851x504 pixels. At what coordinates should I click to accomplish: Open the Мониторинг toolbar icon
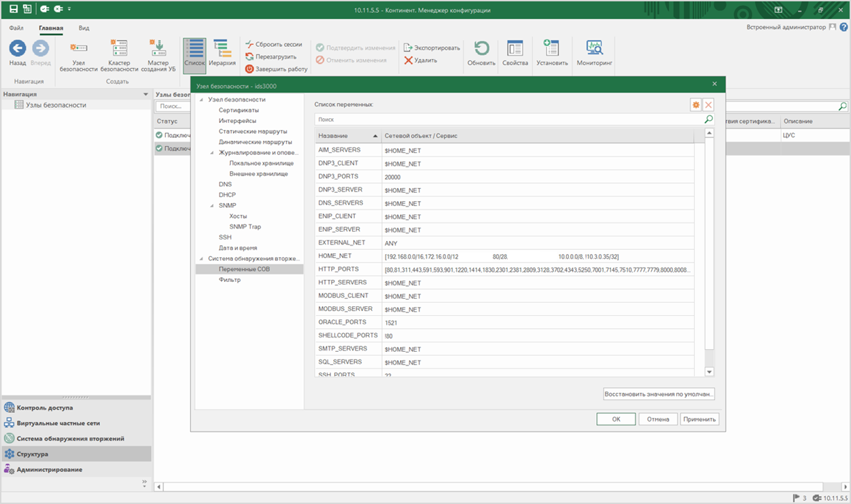[x=594, y=49]
